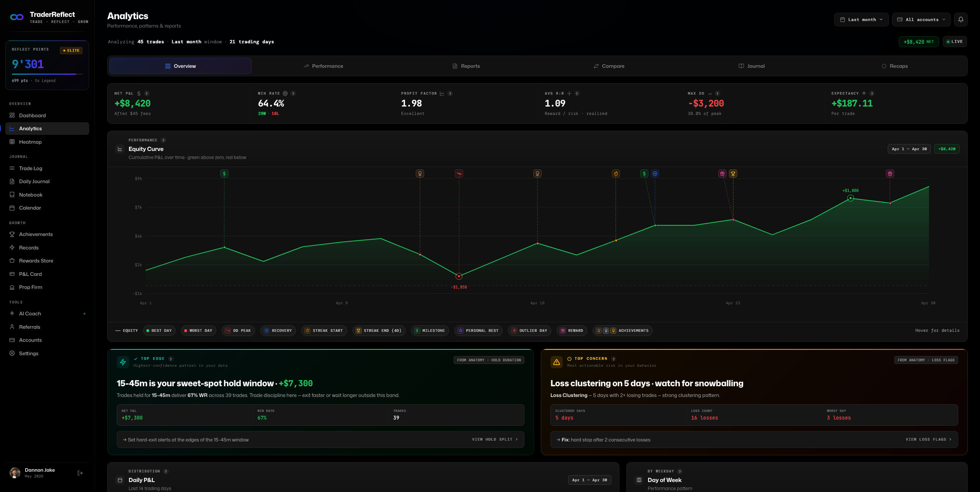Open the Daily P&L Apr 1 – Apr 30 range selector

tap(590, 480)
